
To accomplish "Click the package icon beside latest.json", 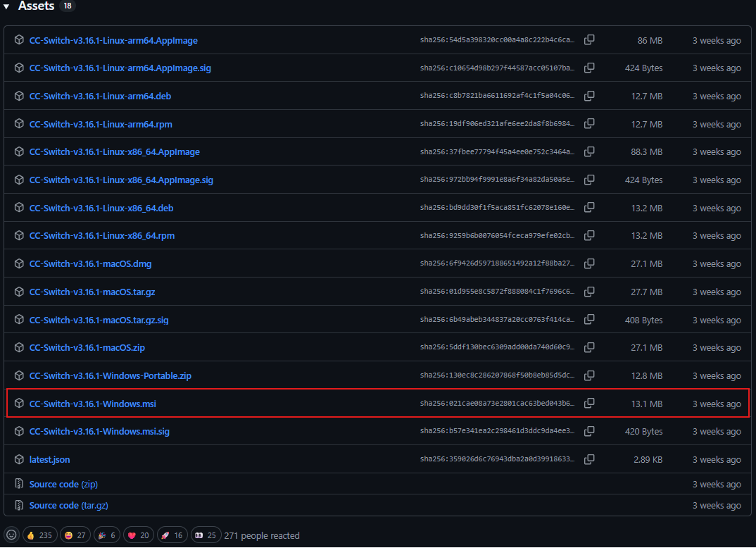I will point(19,459).
